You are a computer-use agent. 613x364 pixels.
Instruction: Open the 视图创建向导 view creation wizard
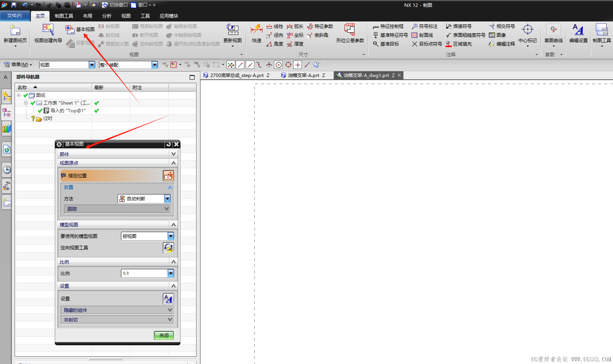[x=48, y=30]
